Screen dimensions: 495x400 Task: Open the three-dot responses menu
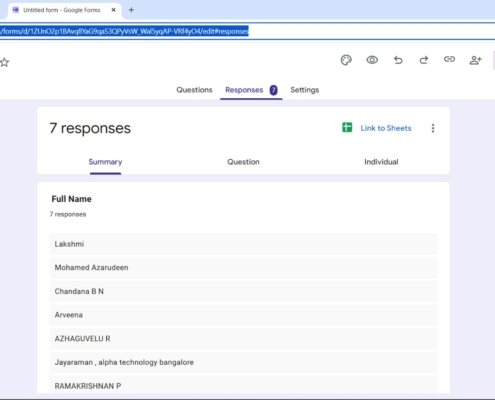pos(433,128)
